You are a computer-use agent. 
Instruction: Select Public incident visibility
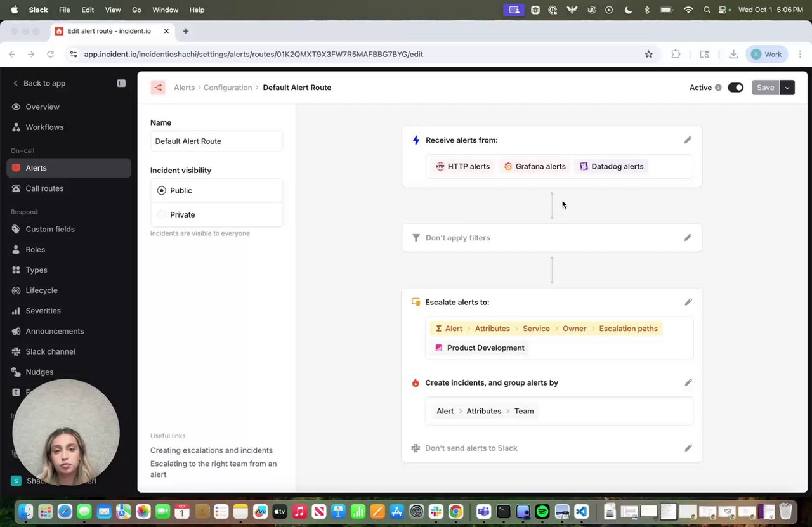[216, 190]
